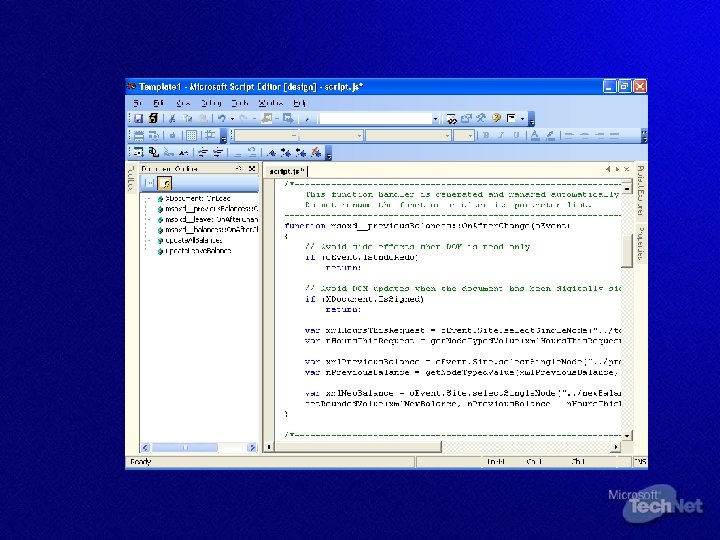Click the Bold formatting button

[x=486, y=135]
